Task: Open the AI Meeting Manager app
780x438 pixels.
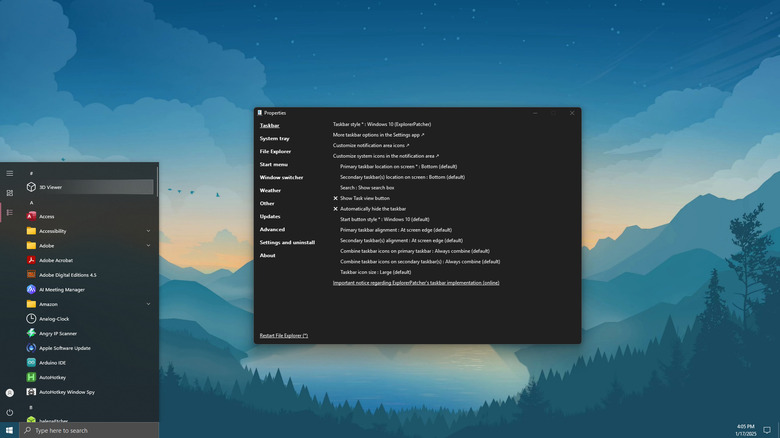Action: pos(62,289)
